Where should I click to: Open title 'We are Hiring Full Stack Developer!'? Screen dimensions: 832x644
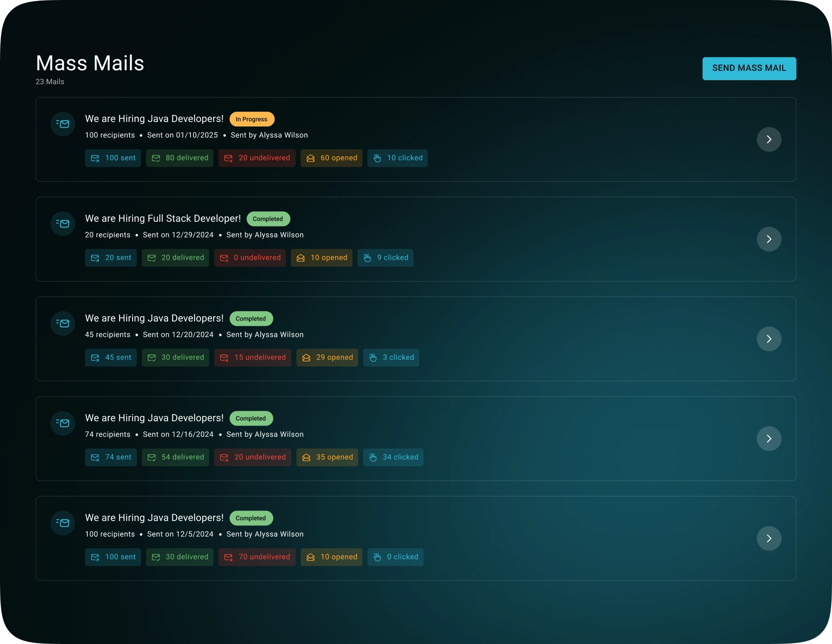tap(163, 218)
